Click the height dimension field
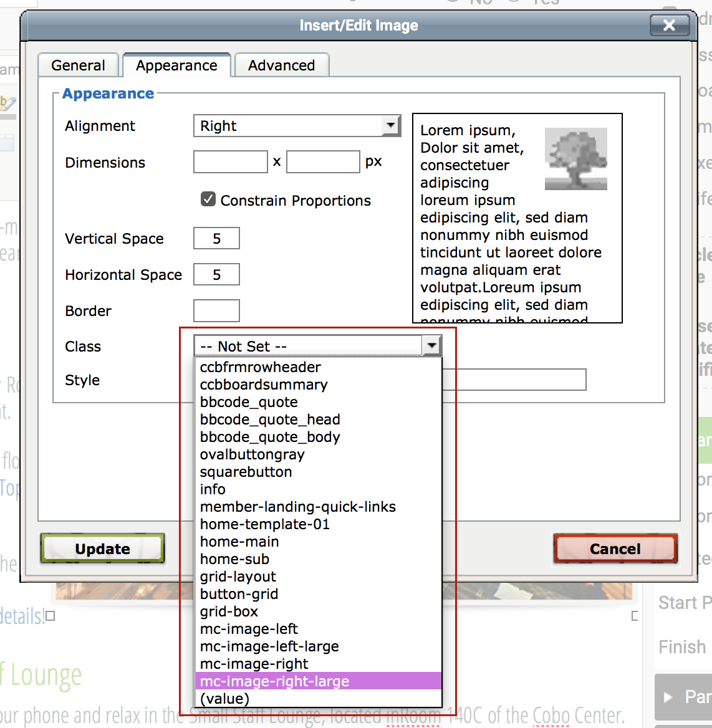The height and width of the screenshot is (728, 712). [x=323, y=162]
